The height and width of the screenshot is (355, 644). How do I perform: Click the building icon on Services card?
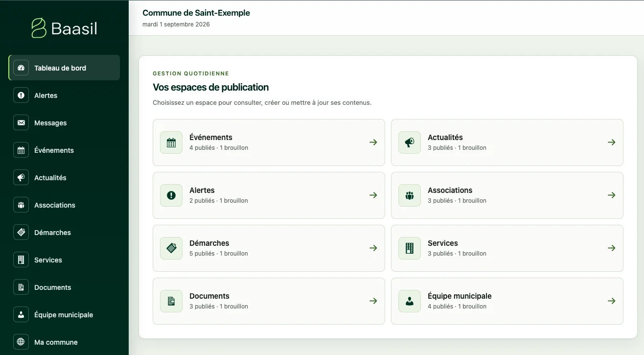pyautogui.click(x=410, y=248)
